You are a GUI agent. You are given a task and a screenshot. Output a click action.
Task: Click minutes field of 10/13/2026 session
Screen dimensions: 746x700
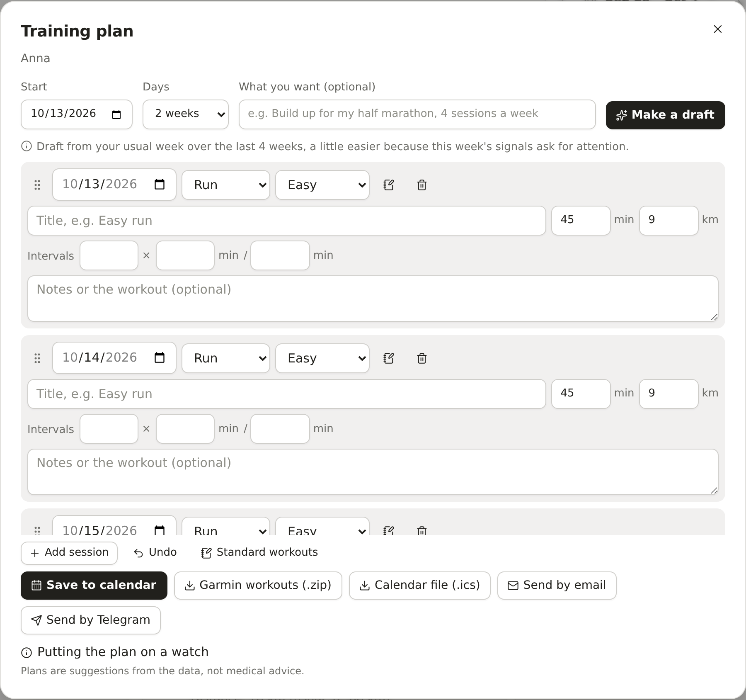point(581,221)
